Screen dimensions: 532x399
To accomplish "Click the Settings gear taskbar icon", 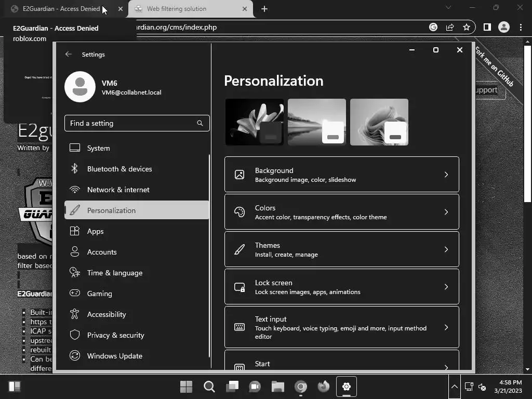I will [x=347, y=387].
